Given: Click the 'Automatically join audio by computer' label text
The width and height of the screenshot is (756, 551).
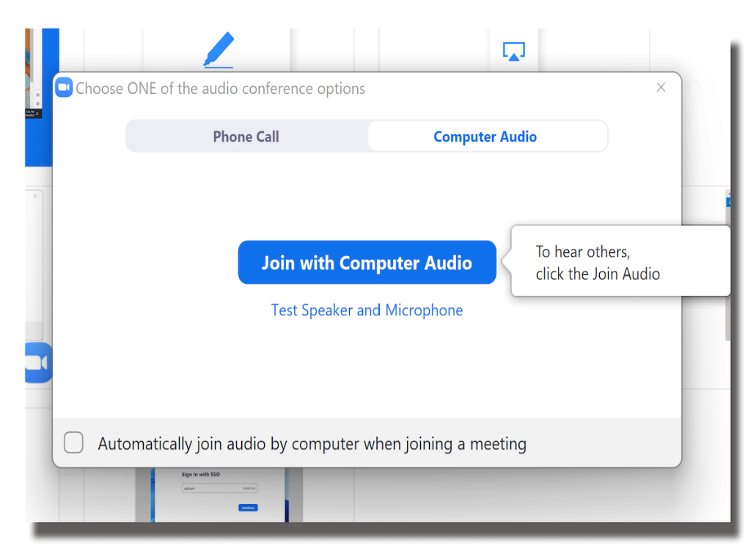Looking at the screenshot, I should tap(312, 444).
